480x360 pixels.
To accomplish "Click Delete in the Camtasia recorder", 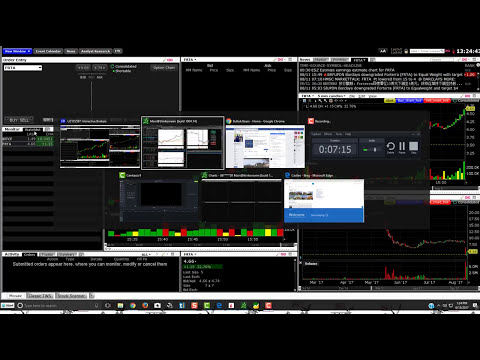I will tap(391, 147).
